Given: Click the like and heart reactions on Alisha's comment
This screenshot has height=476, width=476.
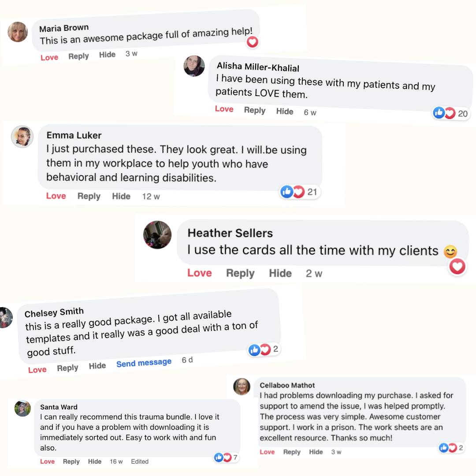Looking at the screenshot, I should pyautogui.click(x=444, y=113).
